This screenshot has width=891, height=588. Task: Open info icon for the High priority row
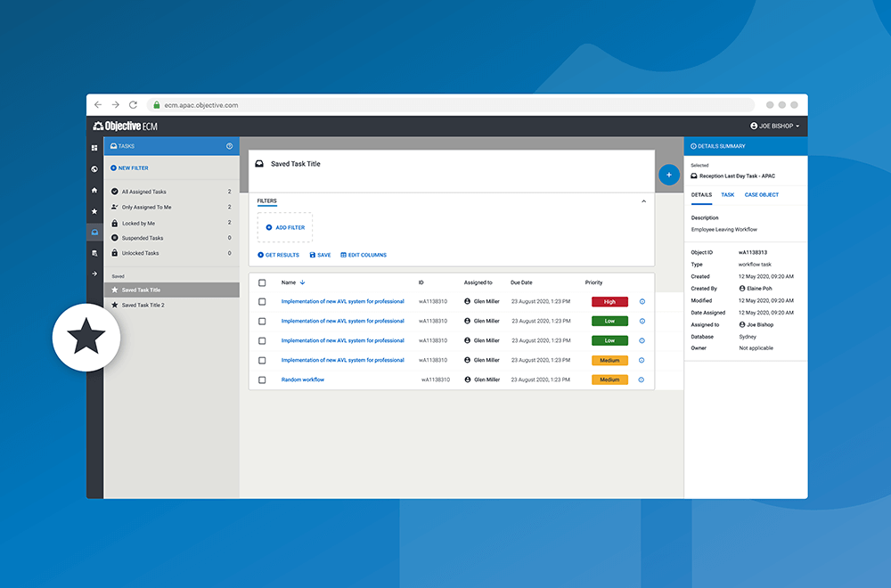tap(642, 302)
